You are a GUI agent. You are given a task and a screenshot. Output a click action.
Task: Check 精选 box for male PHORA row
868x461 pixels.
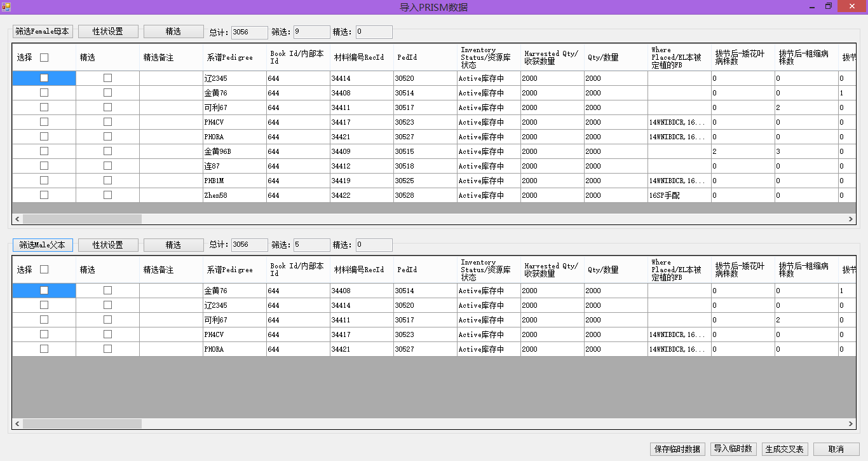[107, 349]
